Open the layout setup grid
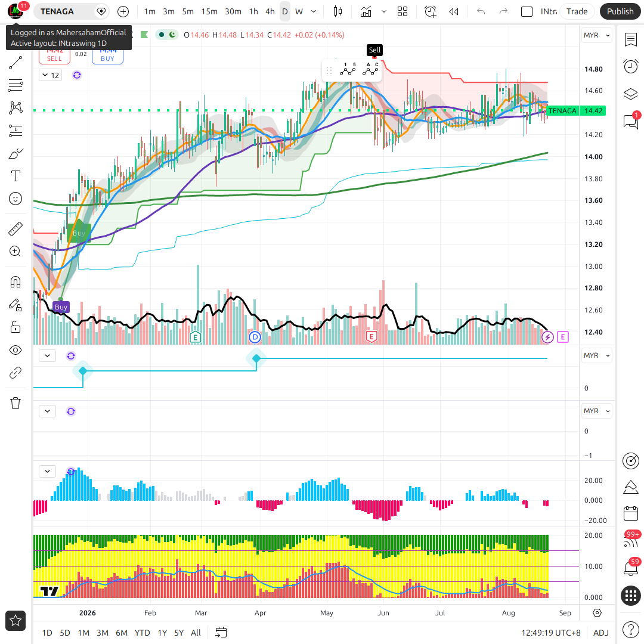 [402, 11]
